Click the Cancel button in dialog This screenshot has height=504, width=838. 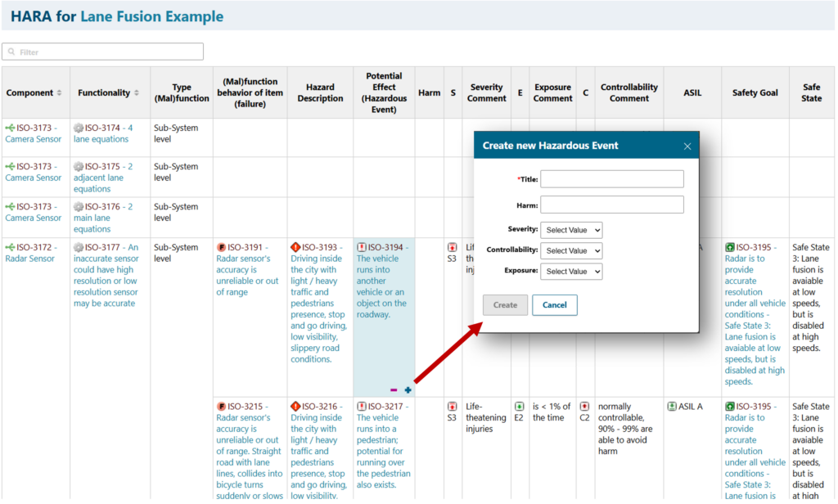[x=555, y=305]
